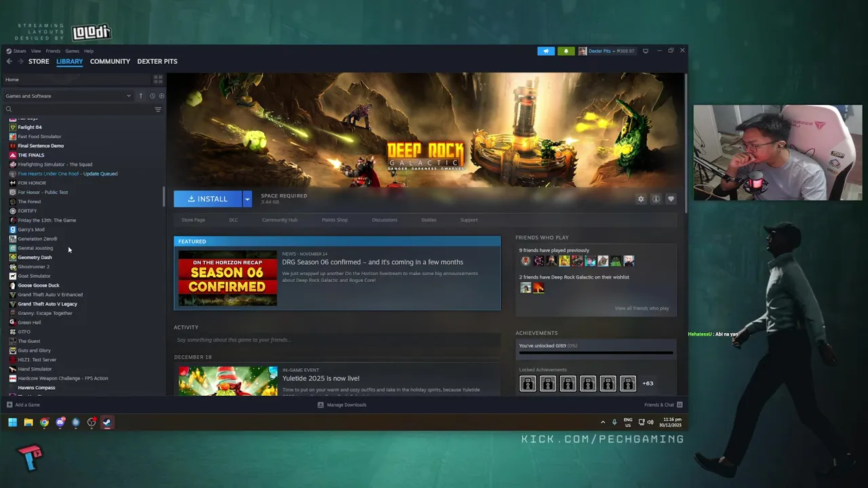Open the Discussions link

click(384, 220)
